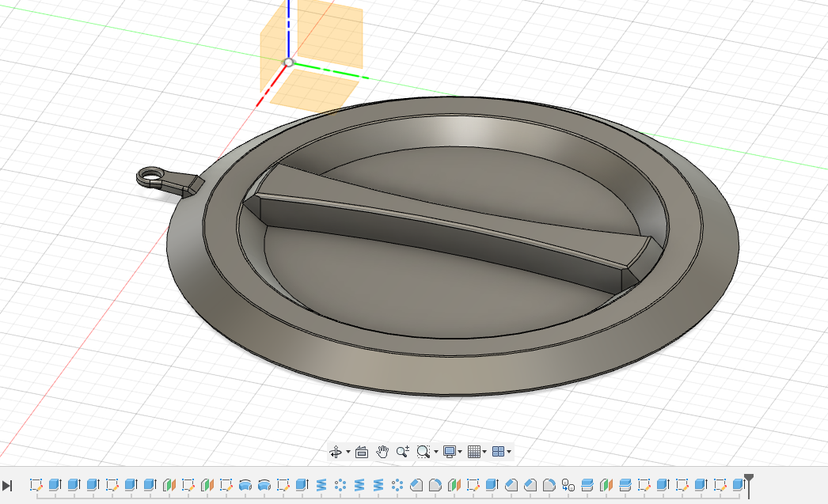
Task: Select the first sketch feature in timeline
Action: 36,485
